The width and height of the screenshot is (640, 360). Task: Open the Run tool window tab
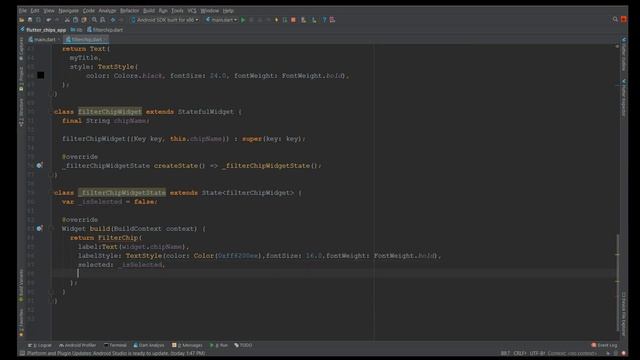(219, 345)
